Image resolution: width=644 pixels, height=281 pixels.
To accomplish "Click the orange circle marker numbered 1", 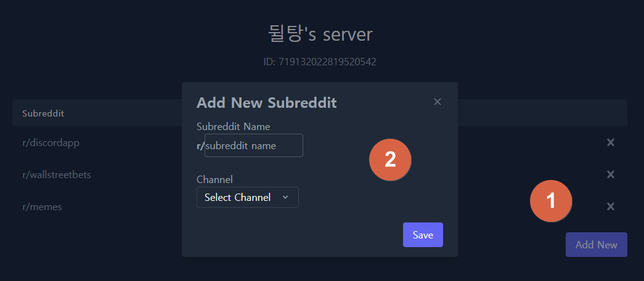I will point(551,201).
